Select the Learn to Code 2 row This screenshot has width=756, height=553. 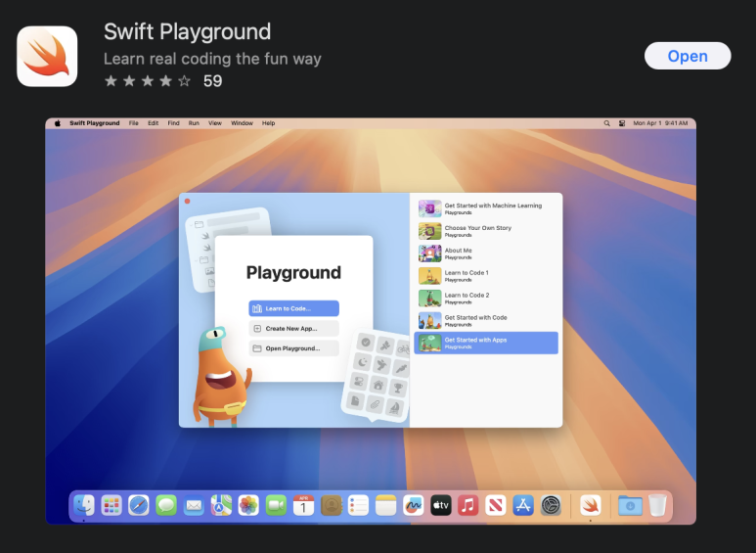pos(486,299)
